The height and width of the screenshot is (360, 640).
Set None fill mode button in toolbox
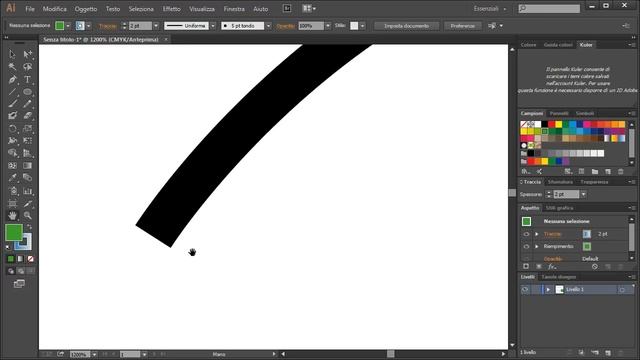[x=31, y=259]
